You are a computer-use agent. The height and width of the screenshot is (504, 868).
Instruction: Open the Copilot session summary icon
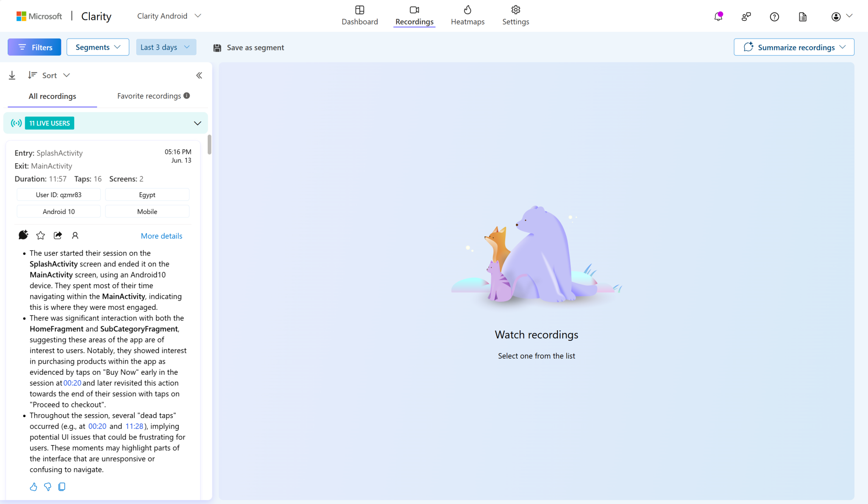(x=23, y=234)
